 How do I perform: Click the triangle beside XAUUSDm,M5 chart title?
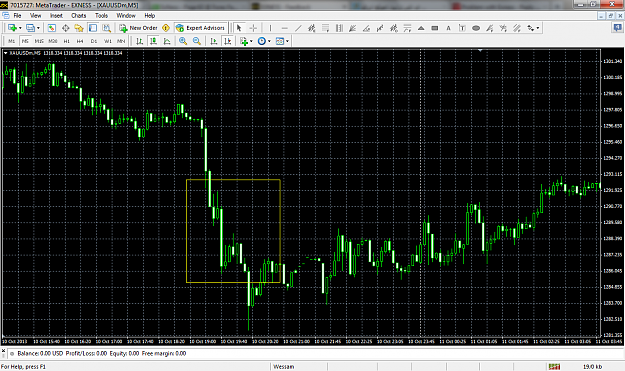pos(6,53)
